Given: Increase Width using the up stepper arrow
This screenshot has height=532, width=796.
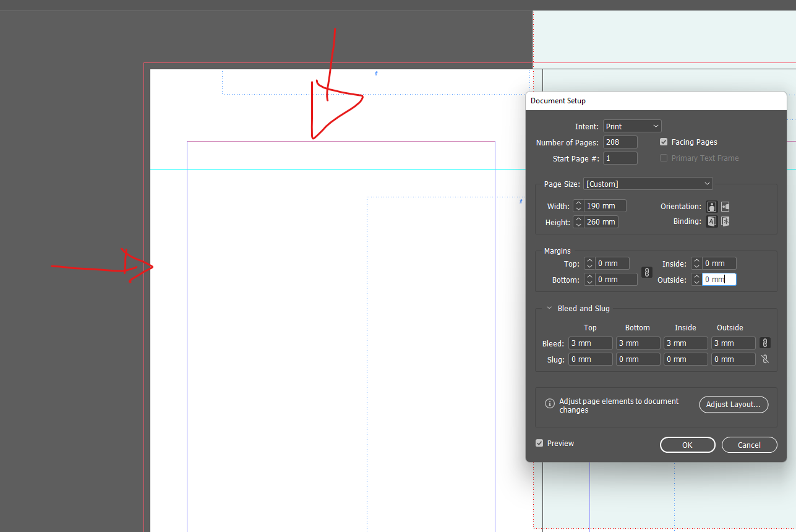Looking at the screenshot, I should point(578,203).
